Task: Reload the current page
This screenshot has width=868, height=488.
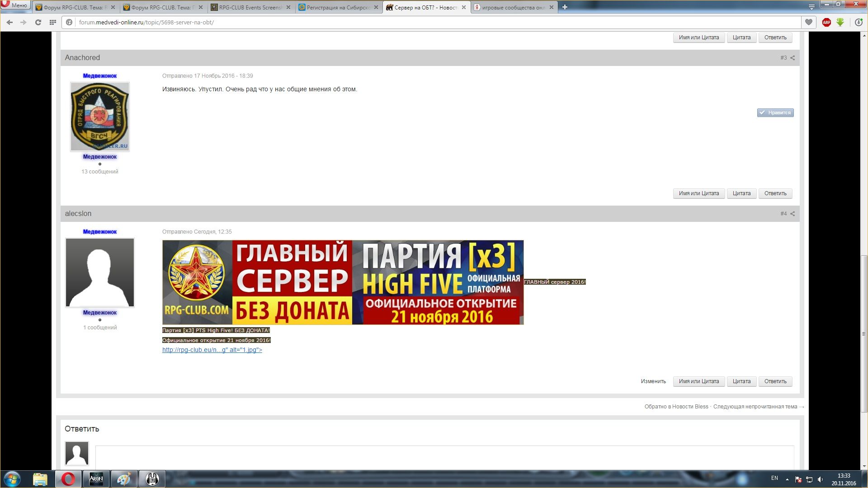Action: coord(38,22)
